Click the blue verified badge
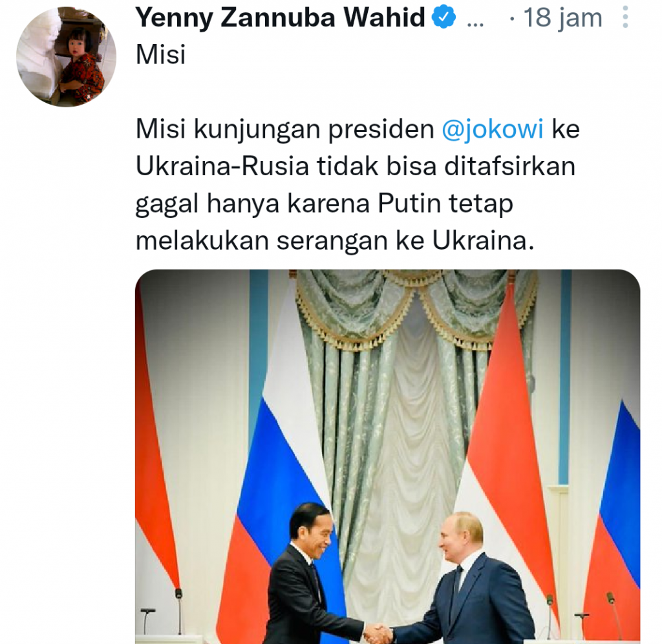The image size is (662, 644). pyautogui.click(x=444, y=19)
